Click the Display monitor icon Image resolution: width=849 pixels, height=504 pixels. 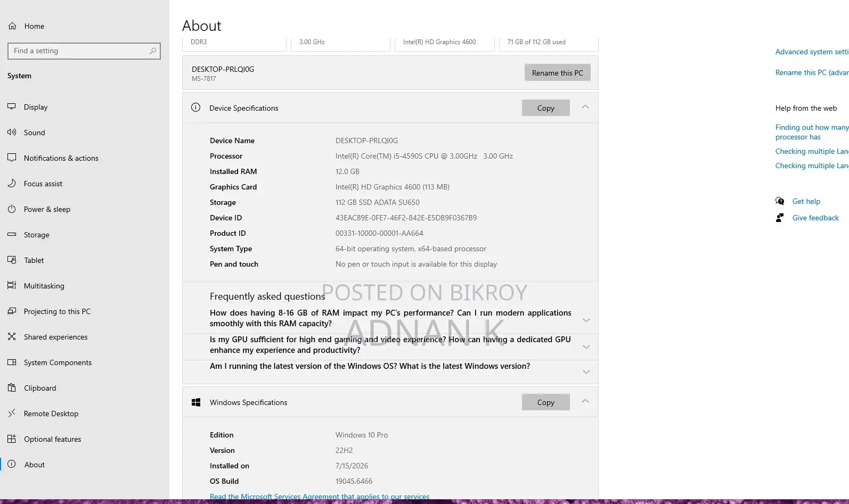[x=12, y=107]
